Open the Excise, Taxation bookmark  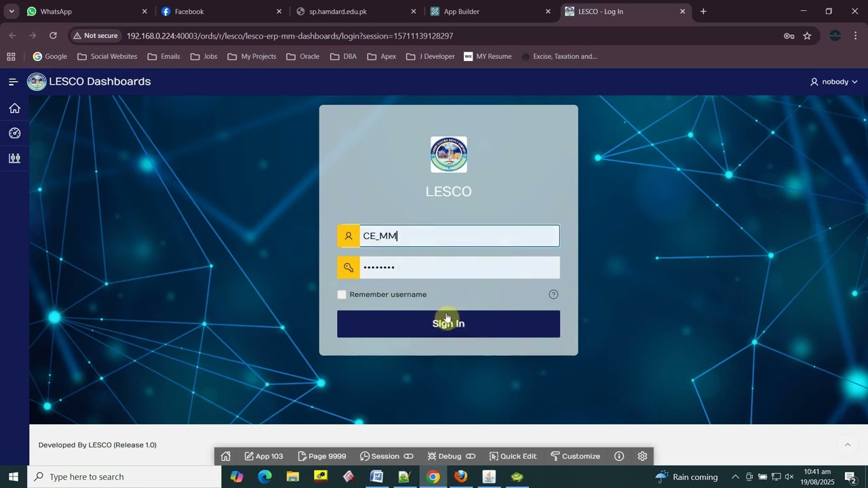(x=559, y=56)
